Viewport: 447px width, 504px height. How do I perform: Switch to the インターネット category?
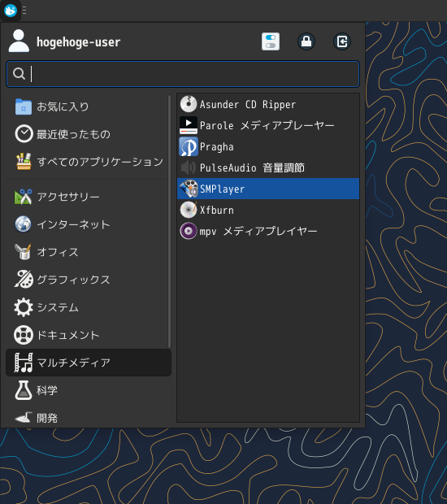[87, 224]
